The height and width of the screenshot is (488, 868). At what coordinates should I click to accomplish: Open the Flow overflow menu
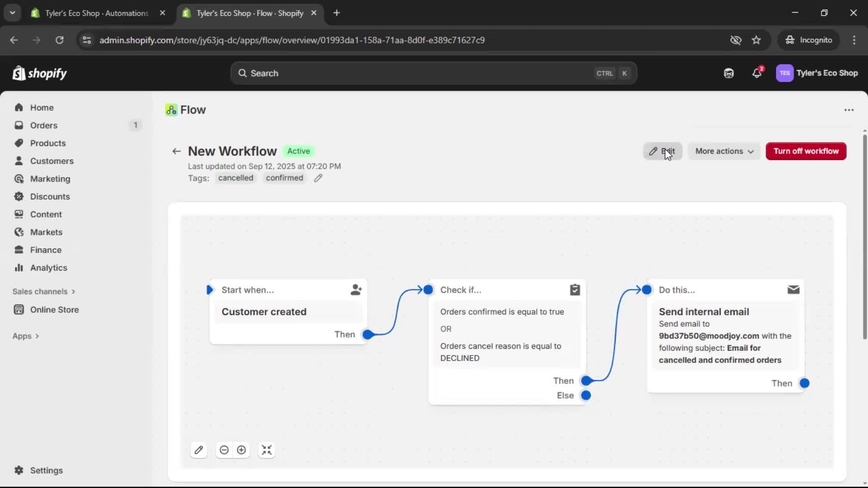[849, 110]
